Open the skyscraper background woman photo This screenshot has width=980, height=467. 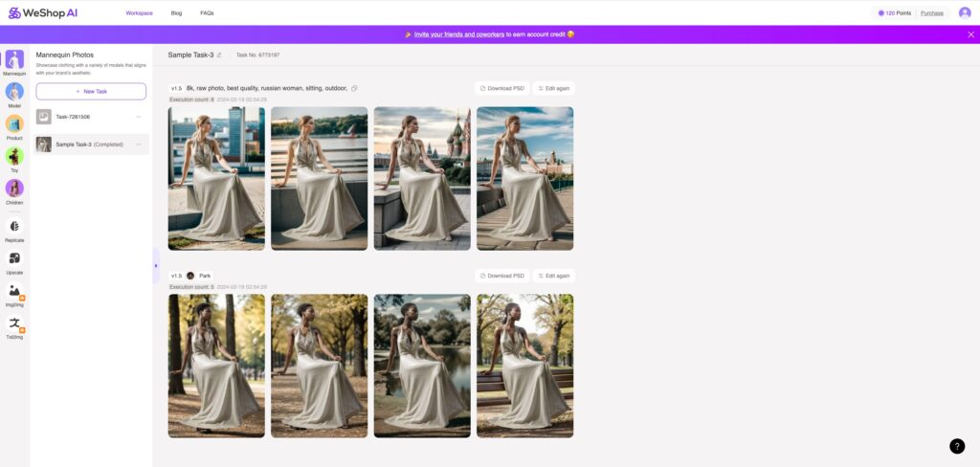pyautogui.click(x=216, y=178)
